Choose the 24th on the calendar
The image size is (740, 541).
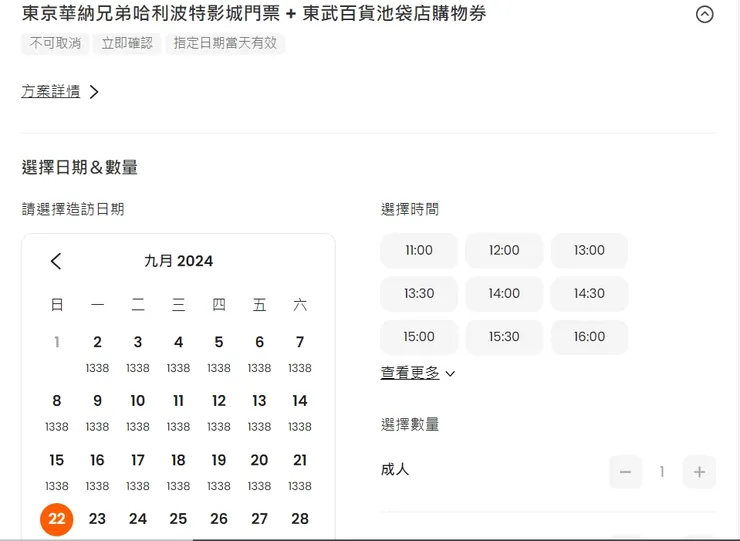tap(138, 519)
